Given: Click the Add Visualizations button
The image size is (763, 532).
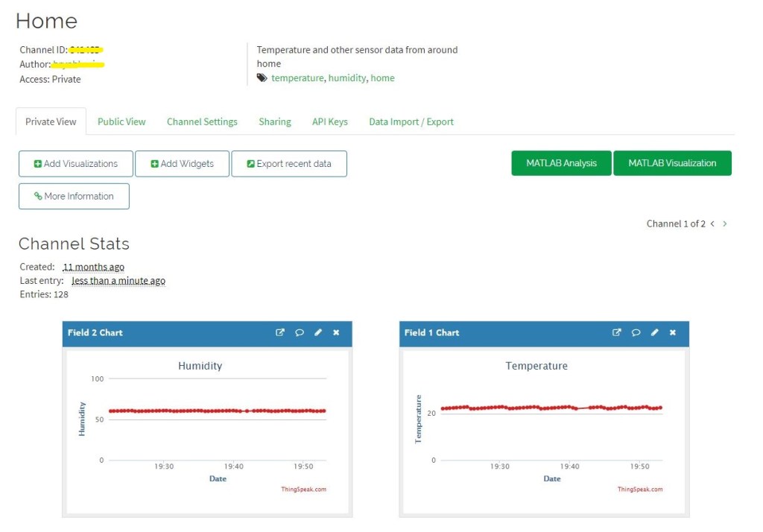Looking at the screenshot, I should (x=76, y=164).
